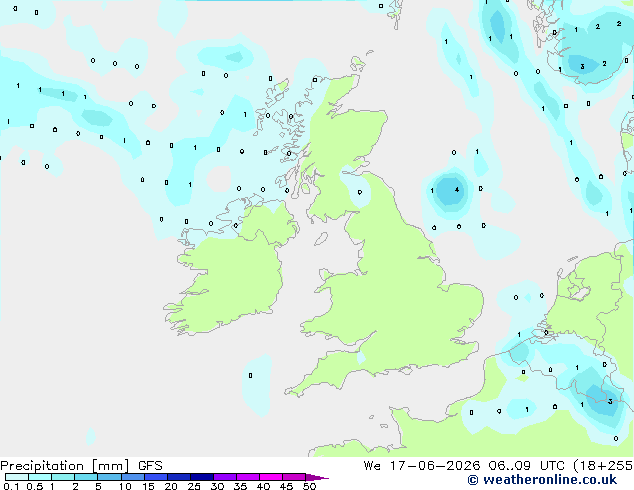
Task: Click the 10 to 15 mm legend swatch
Action: 133,477
